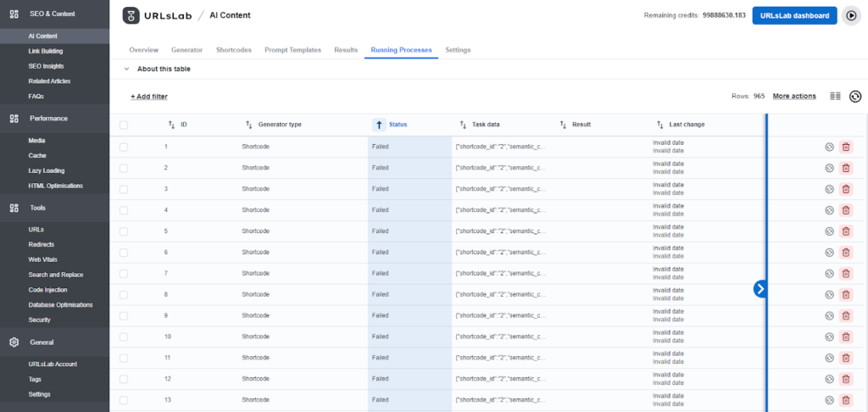The height and width of the screenshot is (412, 868).
Task: Click the Tools section icon
Action: point(14,209)
